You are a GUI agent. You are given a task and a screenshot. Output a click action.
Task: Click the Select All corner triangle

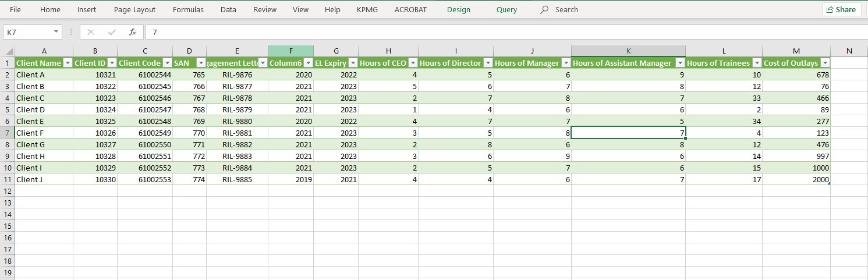pos(8,51)
